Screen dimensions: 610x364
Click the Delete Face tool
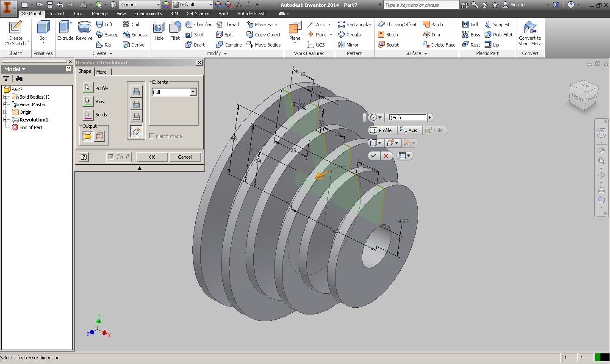click(439, 45)
